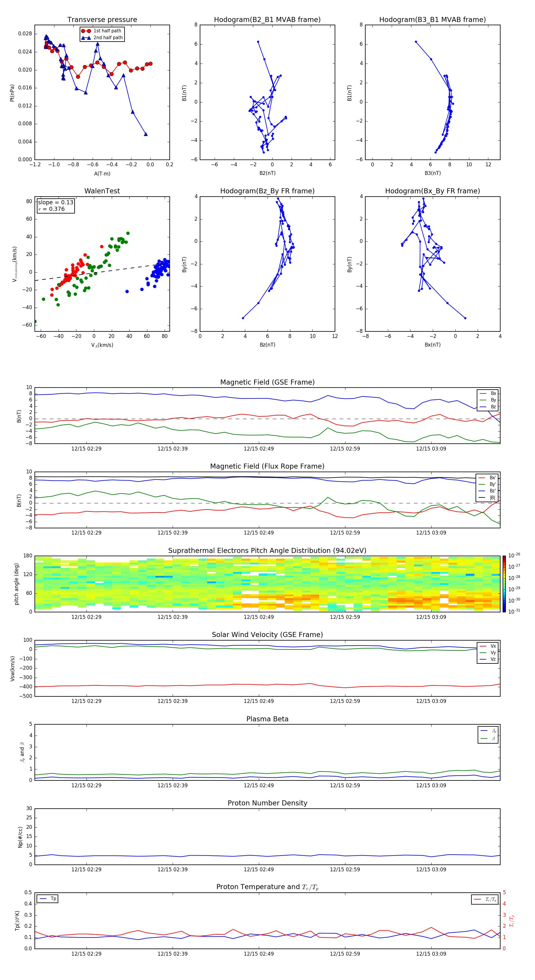This screenshot has width=535, height=980.
Task: Click the 'Transverse pressure' plot title
Action: click(102, 20)
